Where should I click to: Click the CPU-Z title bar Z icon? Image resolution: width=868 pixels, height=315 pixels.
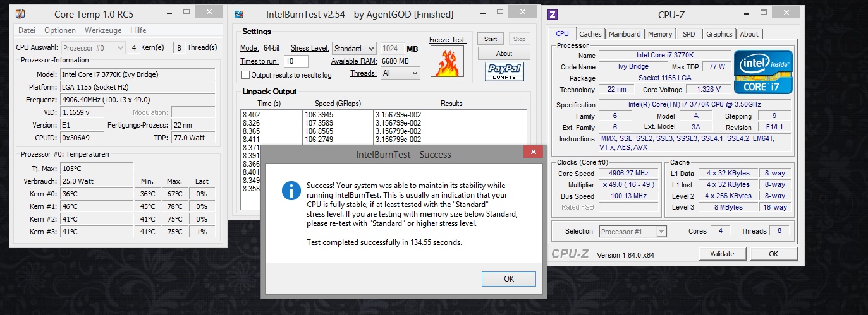point(553,14)
